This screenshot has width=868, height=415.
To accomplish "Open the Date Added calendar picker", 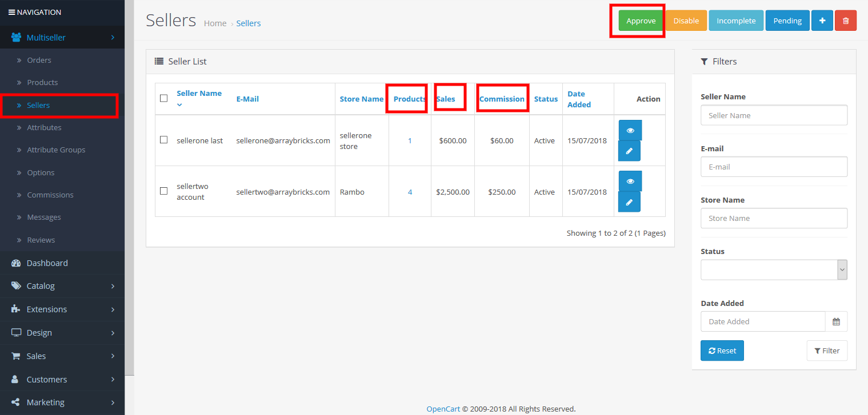I will click(x=836, y=321).
